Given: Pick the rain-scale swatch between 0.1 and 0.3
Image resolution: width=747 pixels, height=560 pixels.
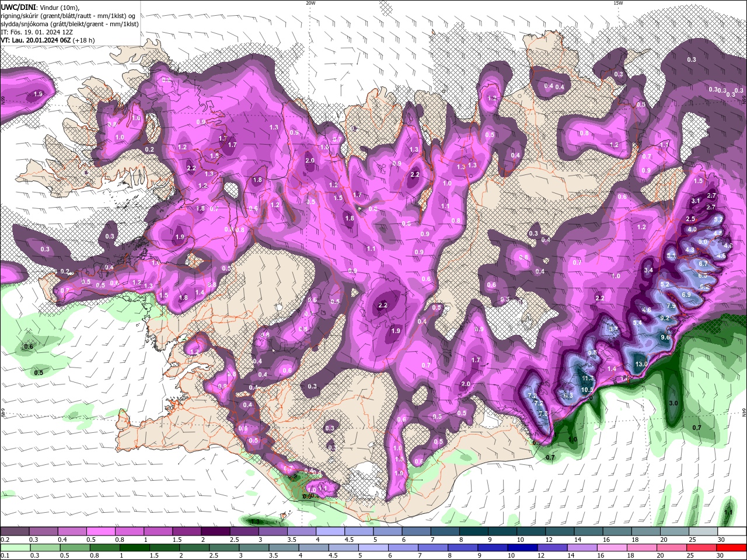Looking at the screenshot, I should 15,547.
